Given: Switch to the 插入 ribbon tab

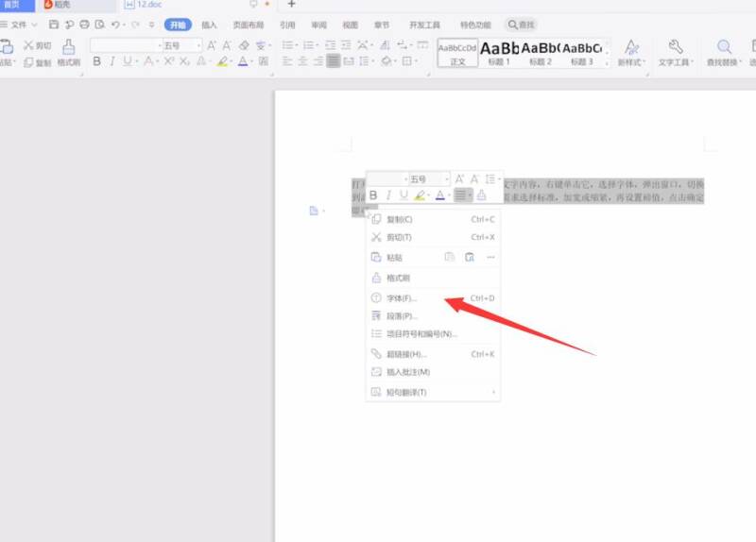Looking at the screenshot, I should click(209, 25).
